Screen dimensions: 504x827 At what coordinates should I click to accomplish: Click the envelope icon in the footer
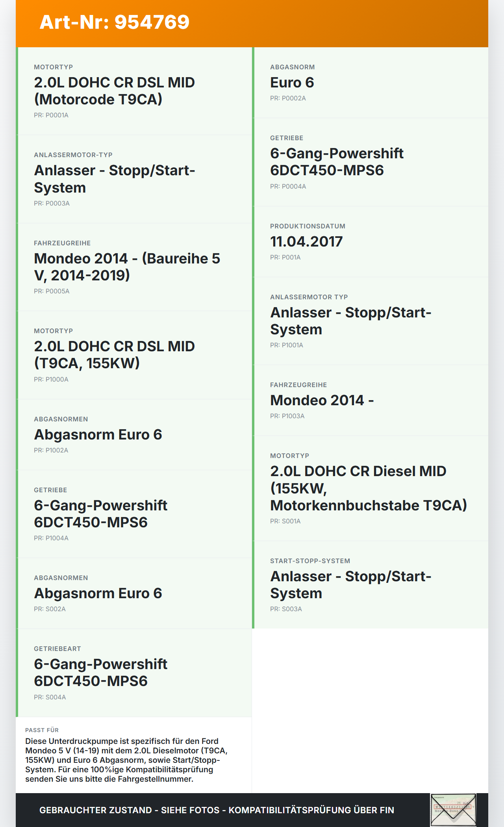453,810
